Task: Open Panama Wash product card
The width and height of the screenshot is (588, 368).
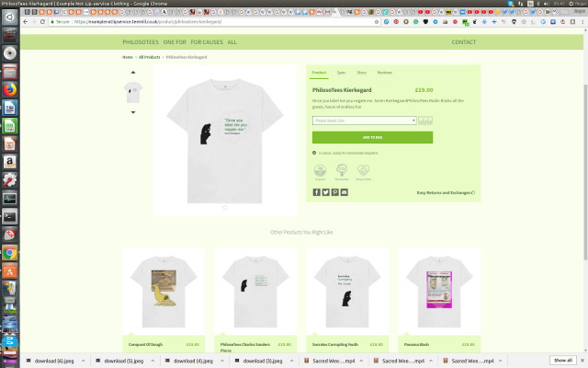Action: [x=439, y=300]
